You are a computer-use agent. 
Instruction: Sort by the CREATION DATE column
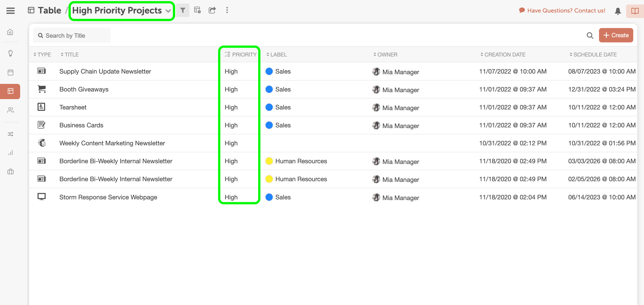tap(503, 54)
